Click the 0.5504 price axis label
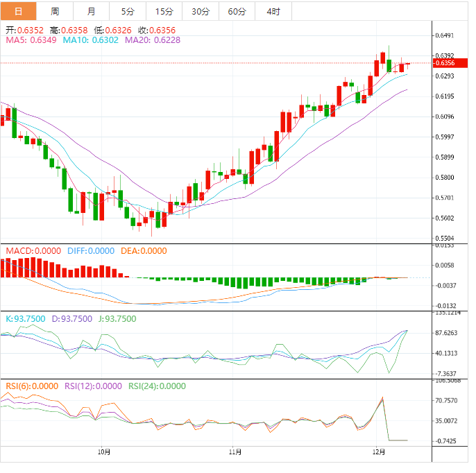Image resolution: width=476 pixels, height=473 pixels. pyautogui.click(x=445, y=238)
